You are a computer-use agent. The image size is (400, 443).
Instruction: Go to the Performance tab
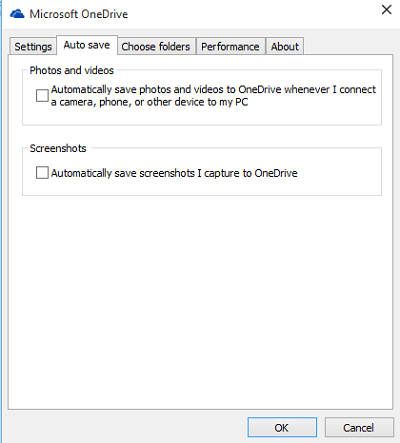(230, 46)
